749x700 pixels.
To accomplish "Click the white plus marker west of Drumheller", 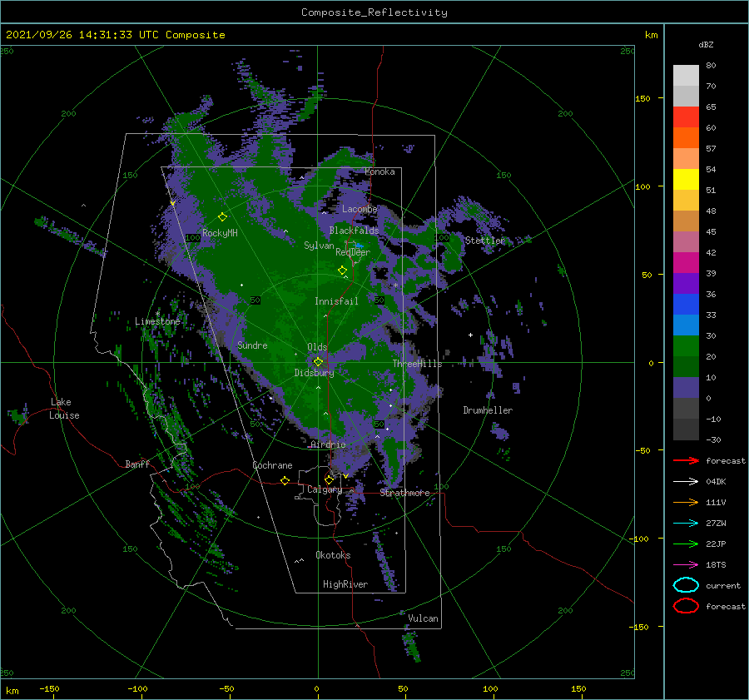I will point(470,335).
